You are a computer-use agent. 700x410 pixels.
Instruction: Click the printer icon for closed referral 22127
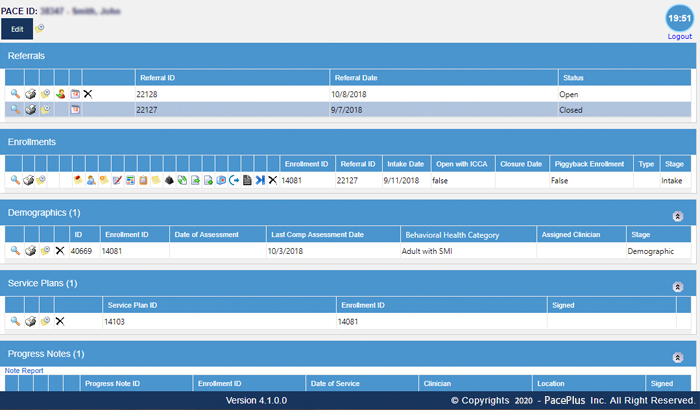[x=30, y=109]
